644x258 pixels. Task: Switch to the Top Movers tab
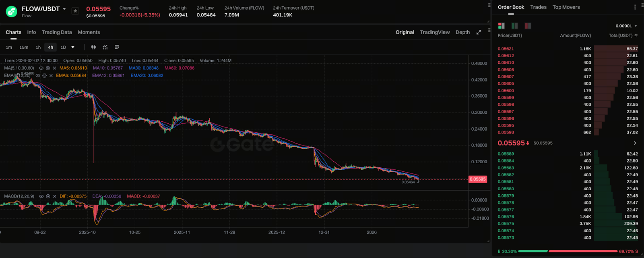(x=566, y=7)
